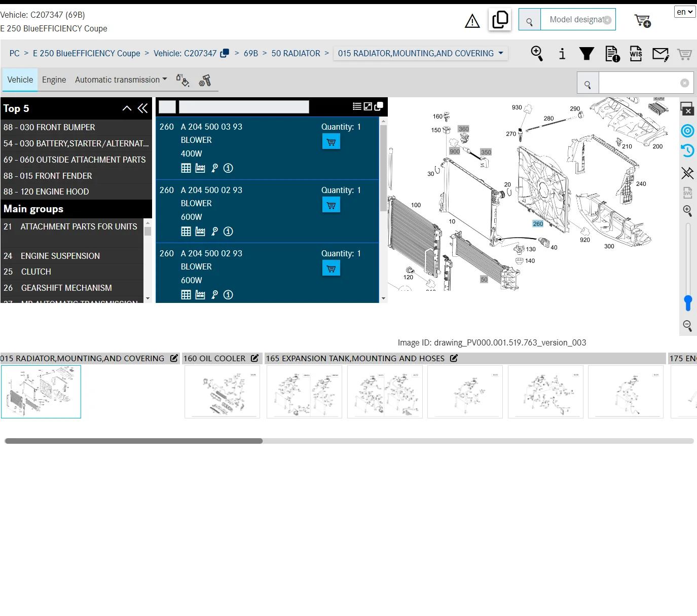Click the 50 RADIATOR breadcrumb link
This screenshot has height=616, width=697.
pyautogui.click(x=296, y=53)
